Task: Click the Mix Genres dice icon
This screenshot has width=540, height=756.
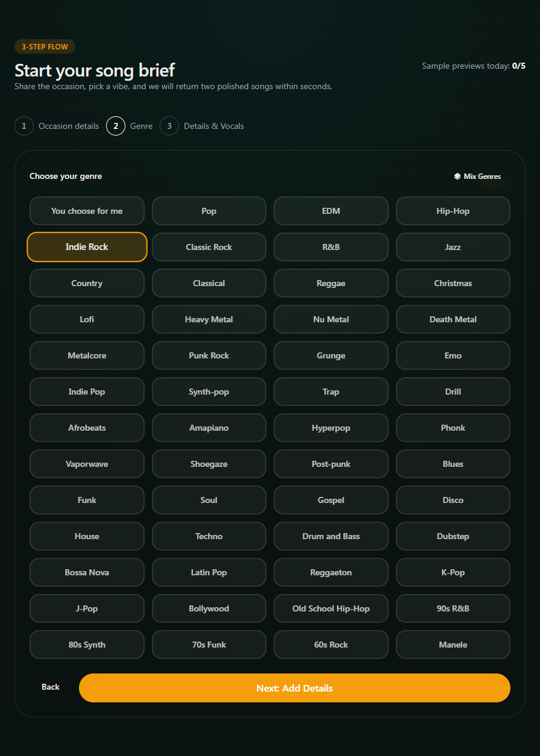Action: 457,177
